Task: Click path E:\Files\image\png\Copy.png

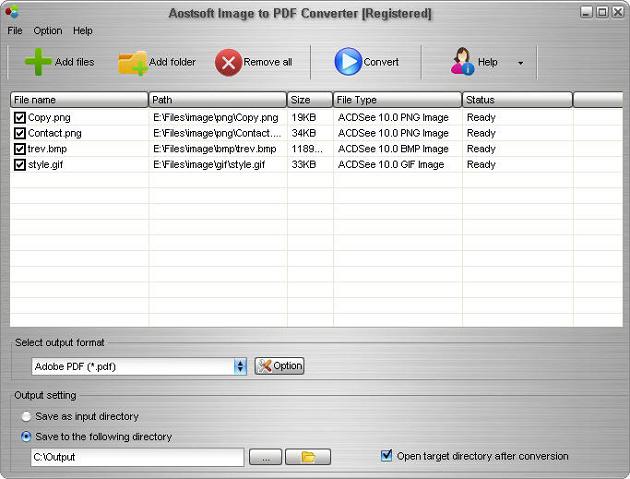Action: (x=216, y=118)
